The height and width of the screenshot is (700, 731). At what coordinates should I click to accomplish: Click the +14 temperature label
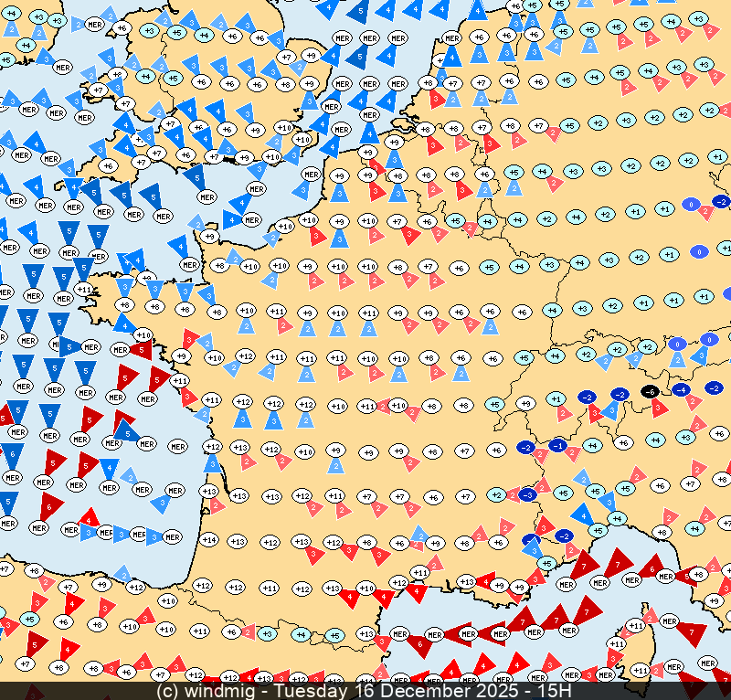tap(208, 540)
